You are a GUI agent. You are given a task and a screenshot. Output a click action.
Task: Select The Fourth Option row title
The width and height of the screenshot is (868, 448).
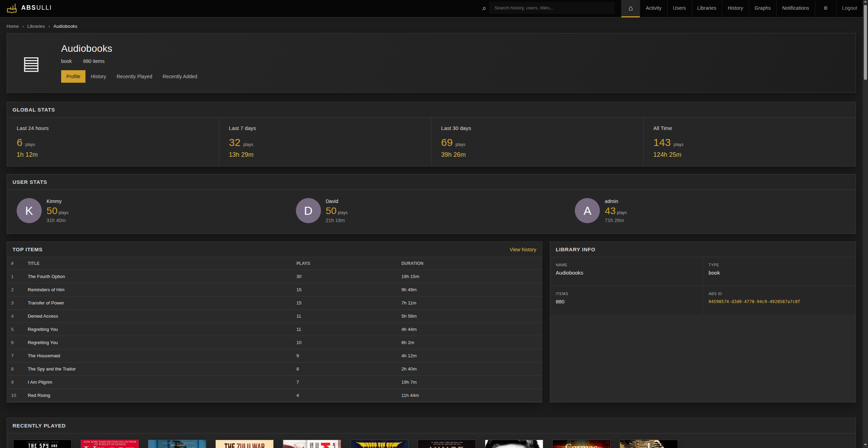click(x=46, y=277)
